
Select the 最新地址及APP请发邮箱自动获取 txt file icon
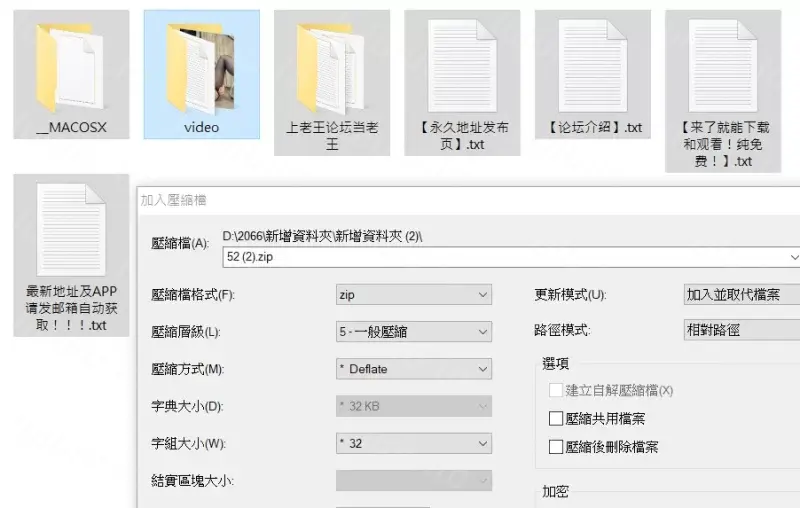71,230
